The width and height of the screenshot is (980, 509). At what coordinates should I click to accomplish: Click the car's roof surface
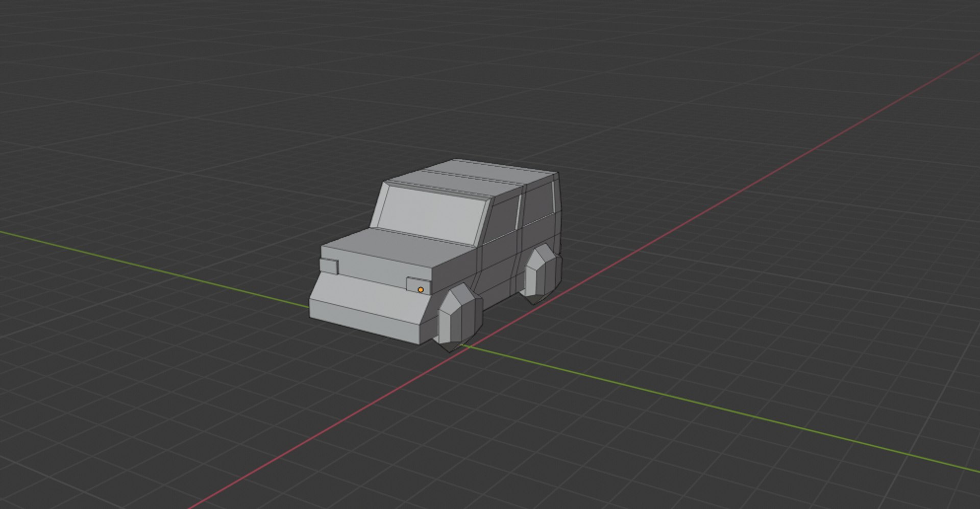(472, 178)
